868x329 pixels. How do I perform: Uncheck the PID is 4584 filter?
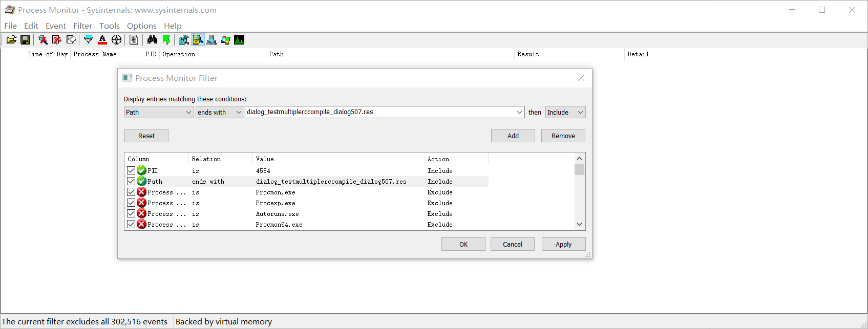point(131,170)
